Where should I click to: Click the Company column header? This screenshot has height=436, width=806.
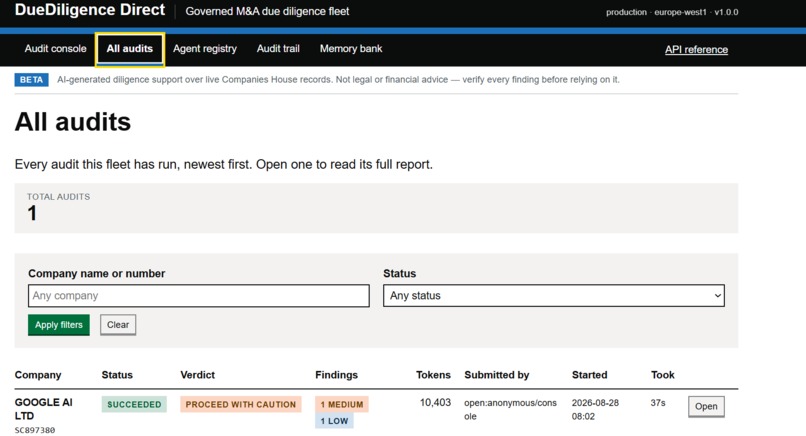click(38, 375)
